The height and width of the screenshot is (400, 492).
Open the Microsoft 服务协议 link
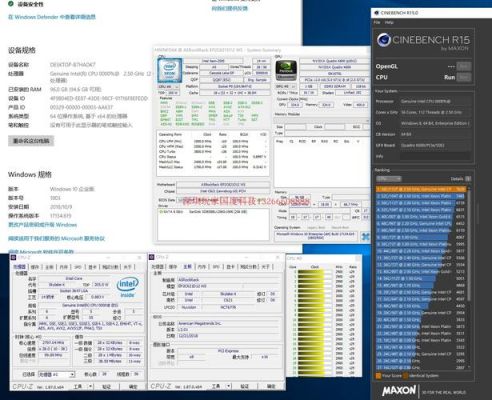coord(56,238)
